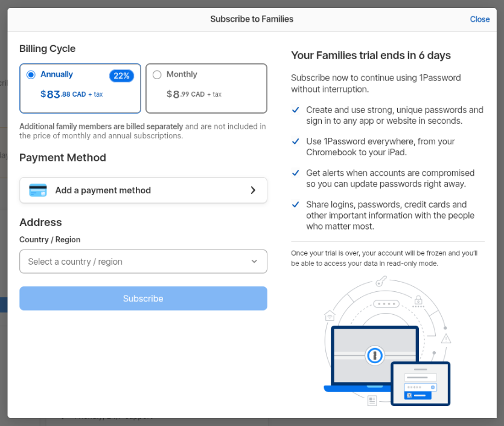Open the Country / Region dropdown
The height and width of the screenshot is (426, 504).
coord(143,262)
